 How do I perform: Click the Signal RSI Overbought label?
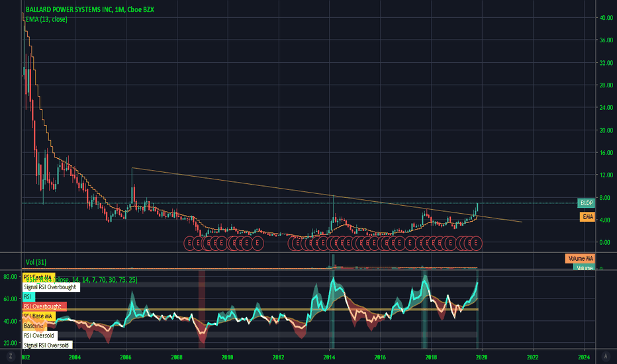(x=51, y=287)
